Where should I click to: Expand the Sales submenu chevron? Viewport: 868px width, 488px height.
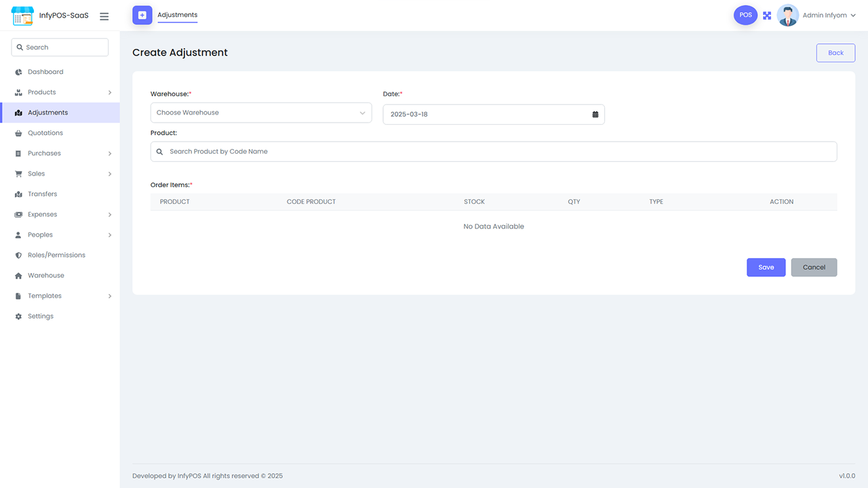pos(109,174)
